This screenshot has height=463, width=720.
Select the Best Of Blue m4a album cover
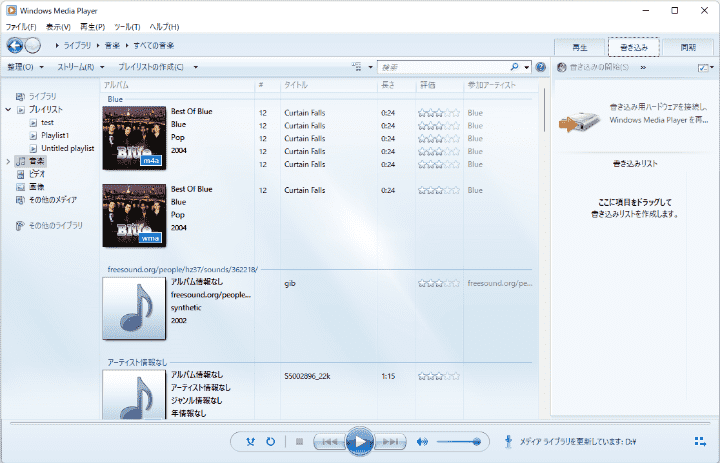click(x=134, y=138)
